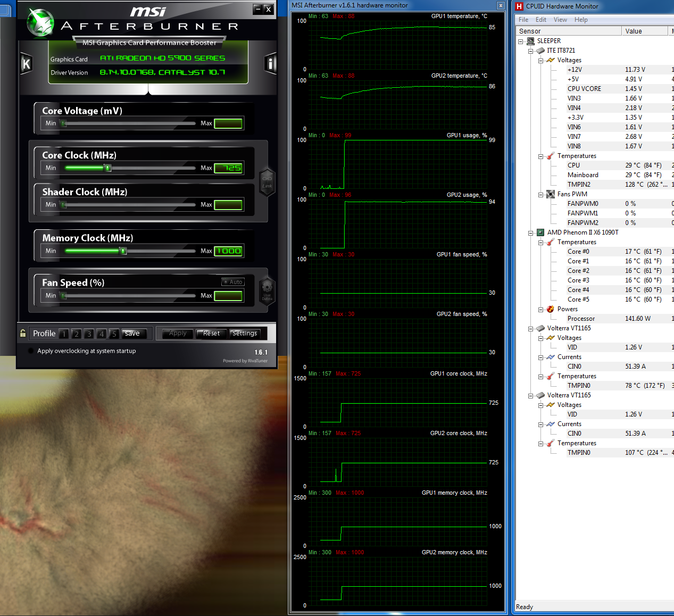The width and height of the screenshot is (674, 616).
Task: Select profile slot 4
Action: click(102, 334)
